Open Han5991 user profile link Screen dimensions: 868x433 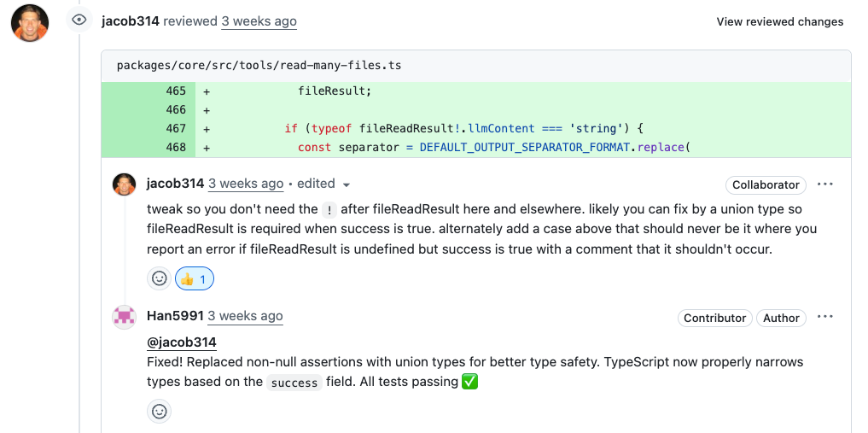click(x=175, y=316)
